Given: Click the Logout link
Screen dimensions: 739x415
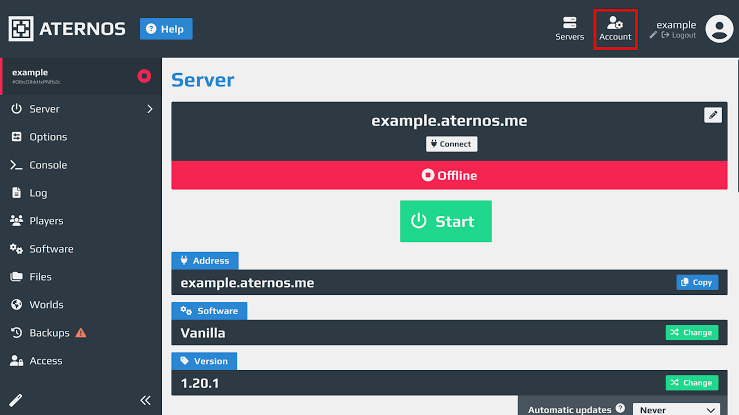Looking at the screenshot, I should click(x=679, y=35).
